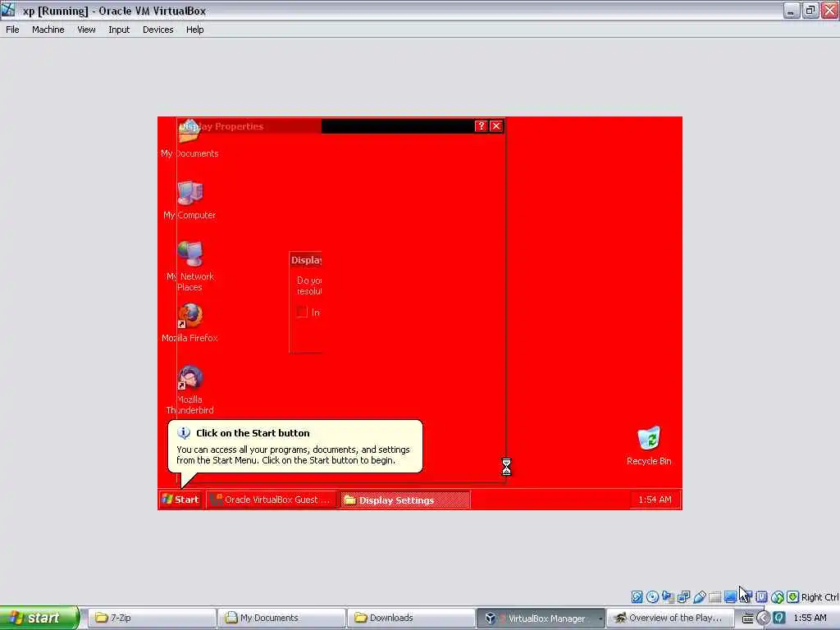Close the Display Properties dialog
This screenshot has width=840, height=630.
click(496, 126)
